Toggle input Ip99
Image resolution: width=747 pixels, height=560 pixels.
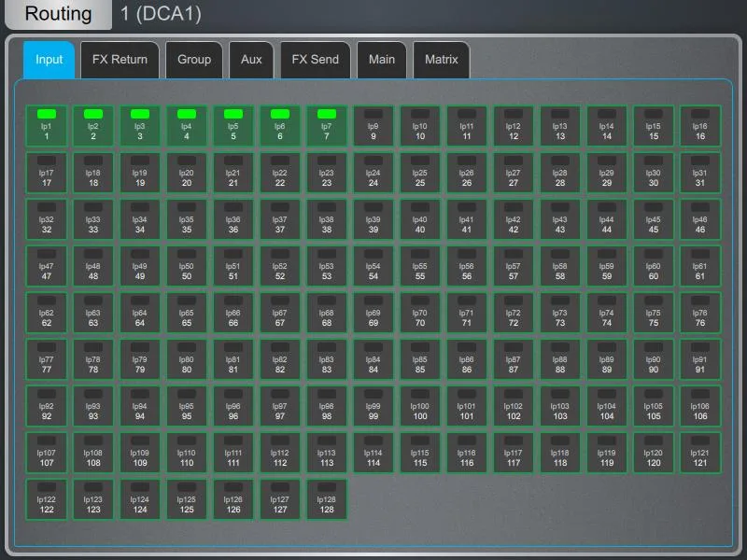[373, 406]
